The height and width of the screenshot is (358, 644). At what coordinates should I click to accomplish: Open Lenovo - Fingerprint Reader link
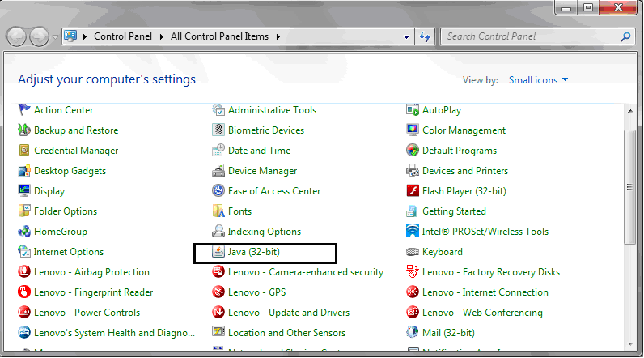point(93,292)
